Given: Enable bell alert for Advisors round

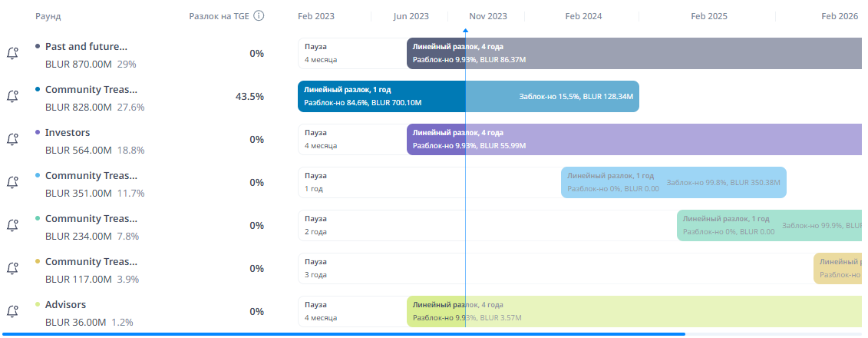Looking at the screenshot, I should (x=12, y=311).
